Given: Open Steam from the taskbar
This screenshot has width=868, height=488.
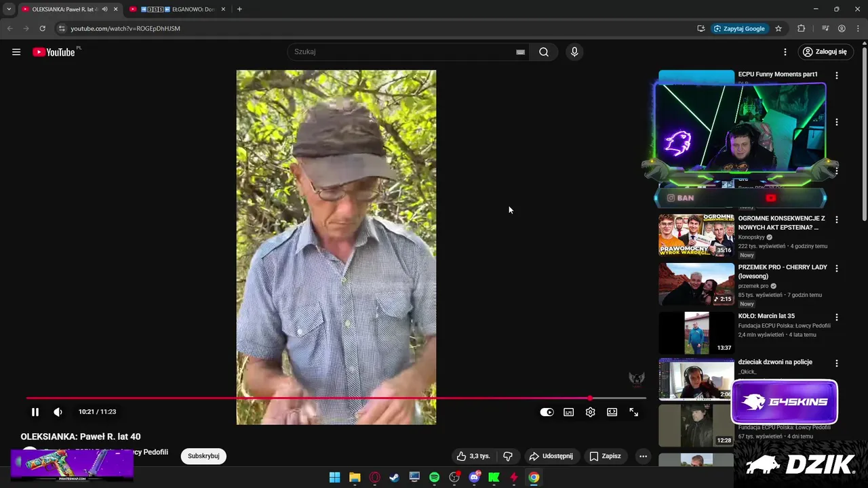Looking at the screenshot, I should pyautogui.click(x=394, y=477).
